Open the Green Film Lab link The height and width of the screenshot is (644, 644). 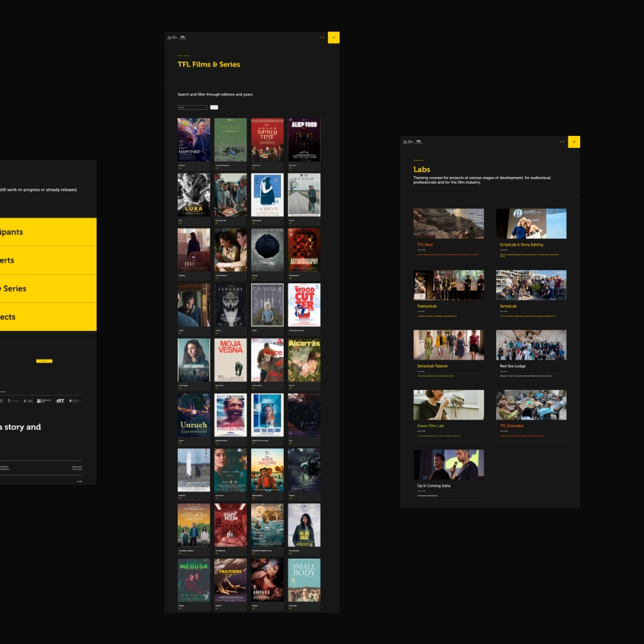pos(430,426)
